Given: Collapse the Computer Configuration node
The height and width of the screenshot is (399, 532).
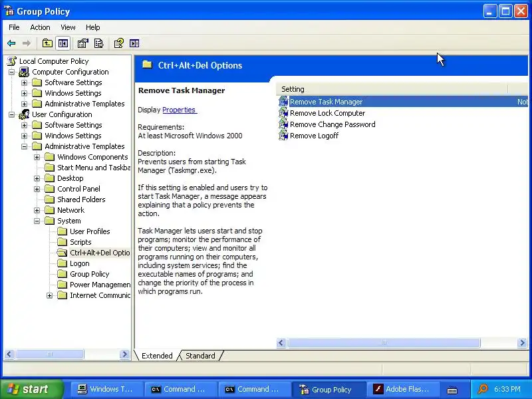Looking at the screenshot, I should coord(11,72).
